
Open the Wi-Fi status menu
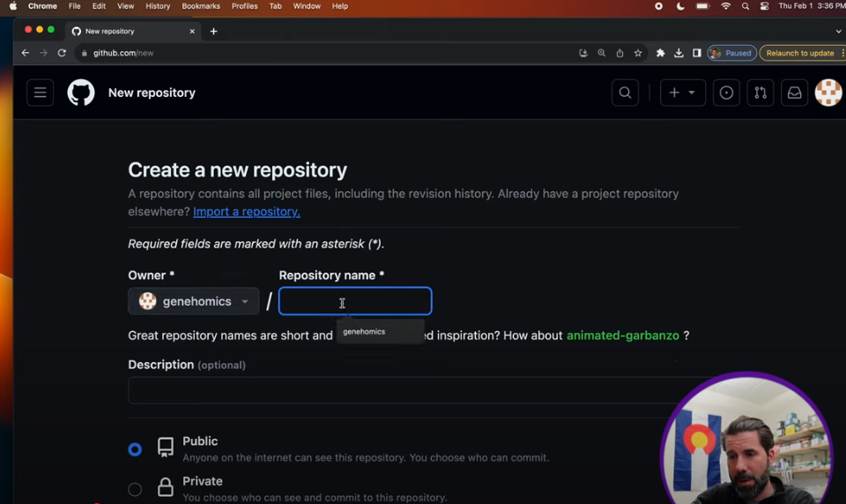coord(725,6)
